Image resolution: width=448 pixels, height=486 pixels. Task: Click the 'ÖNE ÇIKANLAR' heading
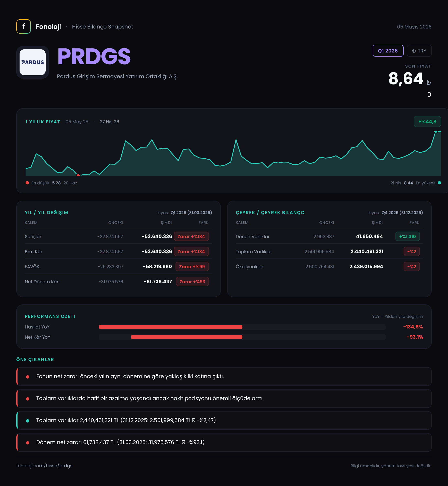click(x=35, y=360)
